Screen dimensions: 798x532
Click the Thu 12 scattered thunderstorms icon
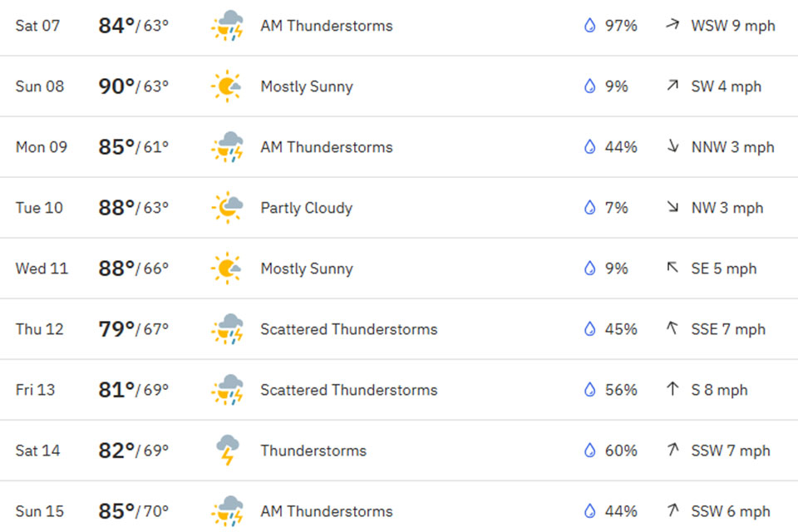tap(226, 329)
